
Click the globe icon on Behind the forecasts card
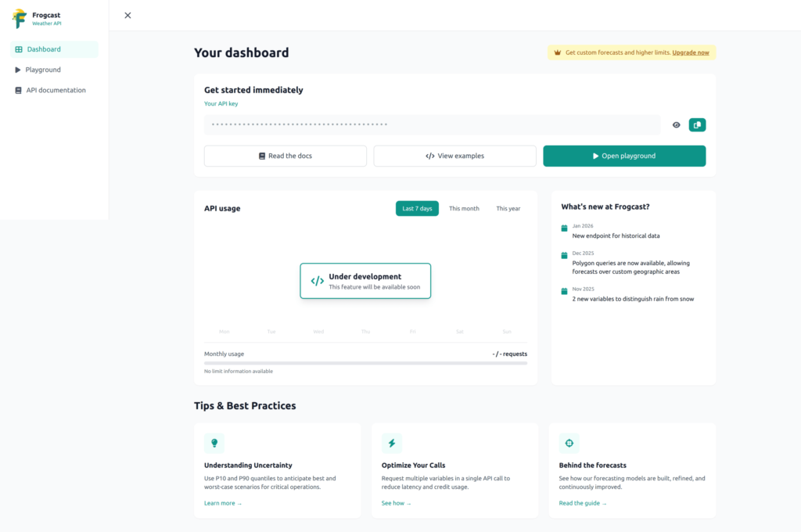569,444
